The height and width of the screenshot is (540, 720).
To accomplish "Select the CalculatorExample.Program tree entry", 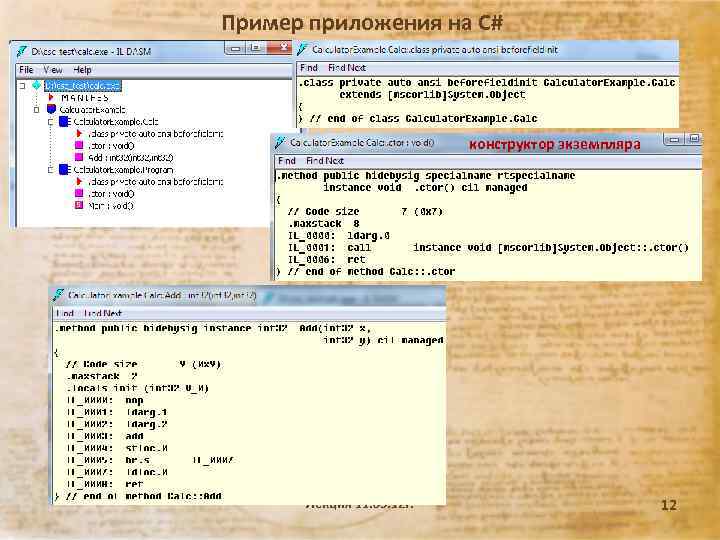I will point(124,170).
